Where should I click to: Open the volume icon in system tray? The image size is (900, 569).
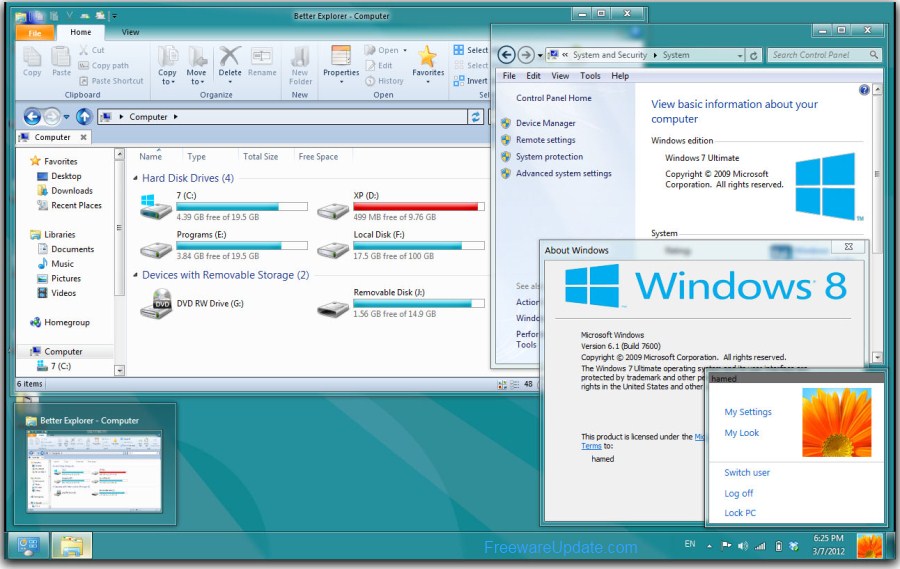[742, 546]
